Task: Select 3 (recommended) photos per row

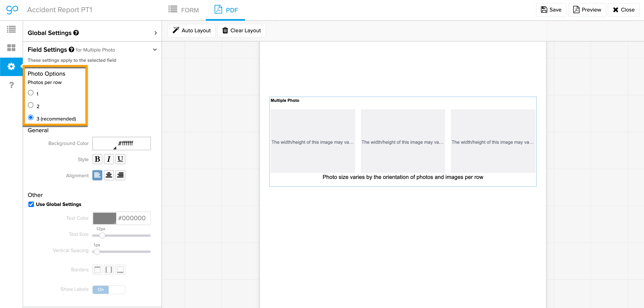Action: [x=30, y=117]
